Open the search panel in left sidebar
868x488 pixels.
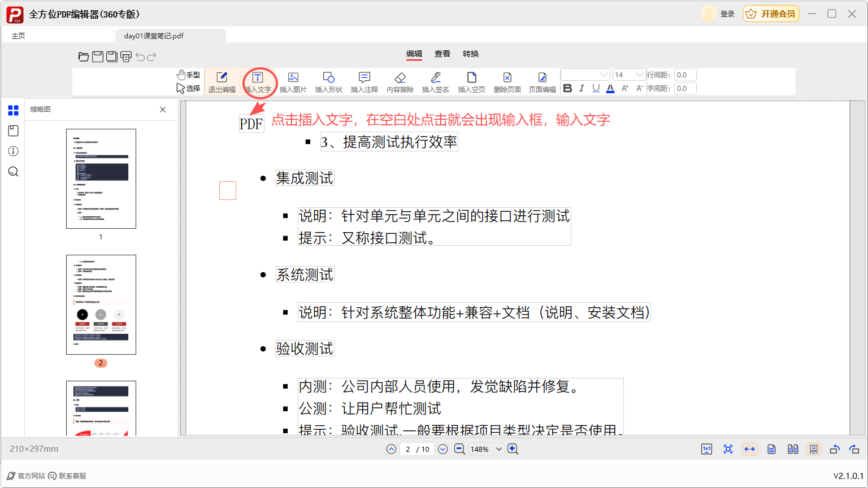pos(13,171)
